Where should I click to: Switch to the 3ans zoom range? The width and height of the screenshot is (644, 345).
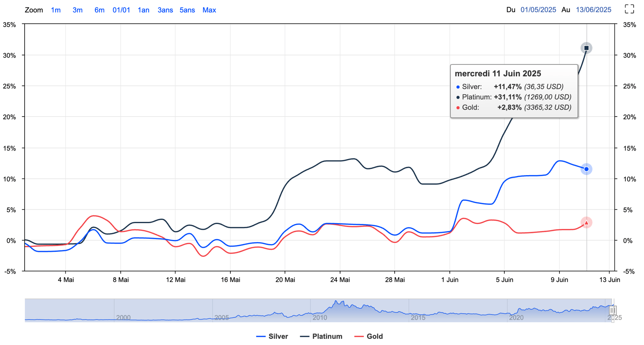[165, 10]
